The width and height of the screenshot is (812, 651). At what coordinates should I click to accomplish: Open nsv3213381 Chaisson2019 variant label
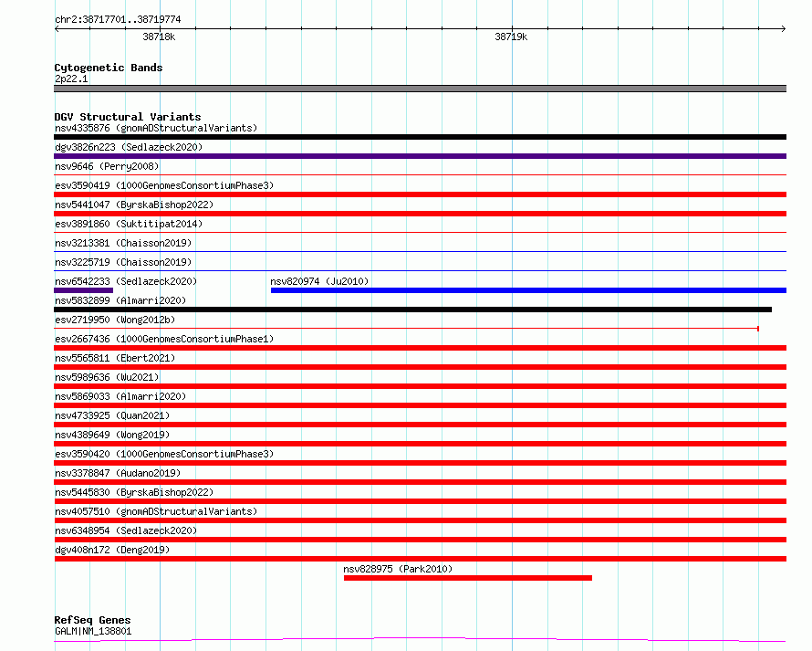coord(123,243)
